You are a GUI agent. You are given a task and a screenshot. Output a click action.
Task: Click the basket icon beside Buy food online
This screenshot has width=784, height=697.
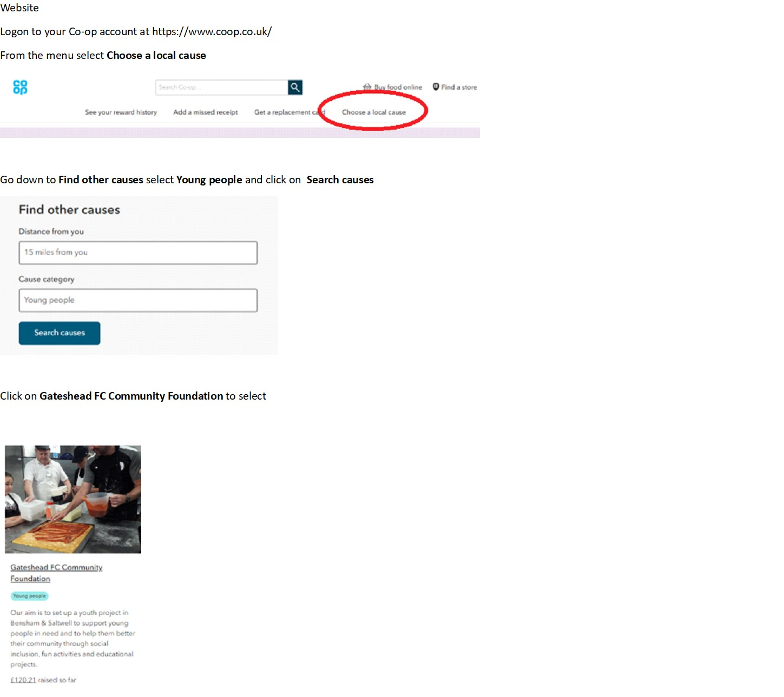367,87
